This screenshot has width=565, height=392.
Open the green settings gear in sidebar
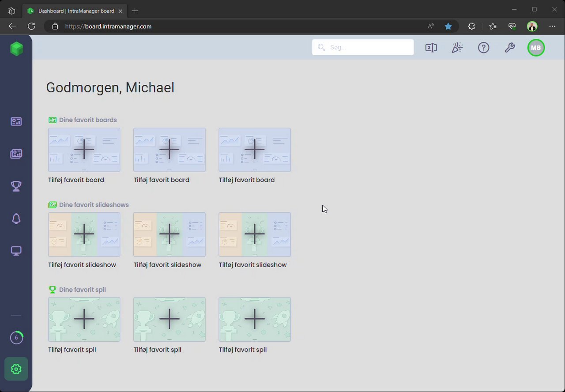tap(16, 369)
